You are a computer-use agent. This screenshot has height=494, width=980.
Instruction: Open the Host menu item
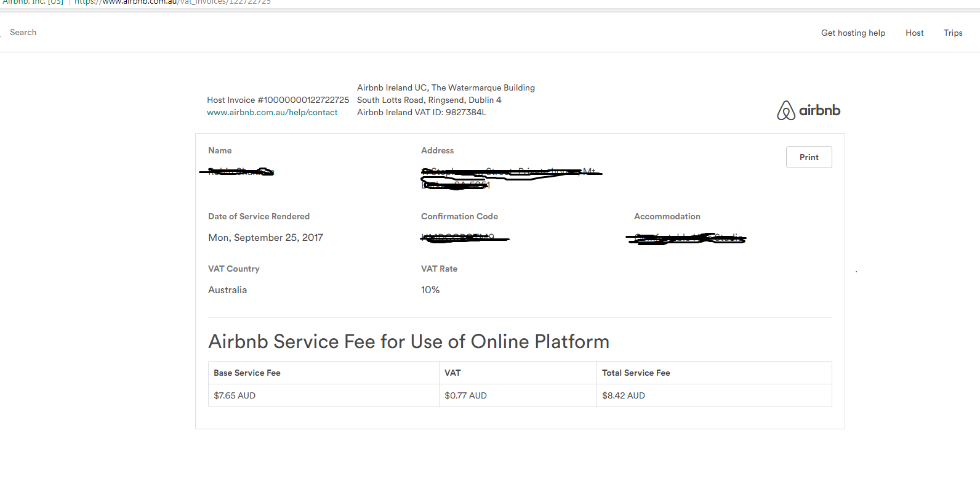(x=914, y=33)
